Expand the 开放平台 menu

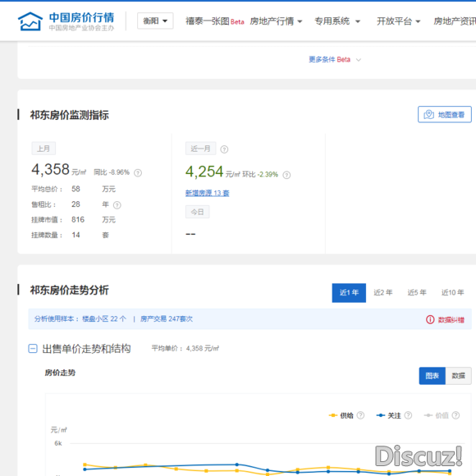(x=398, y=21)
